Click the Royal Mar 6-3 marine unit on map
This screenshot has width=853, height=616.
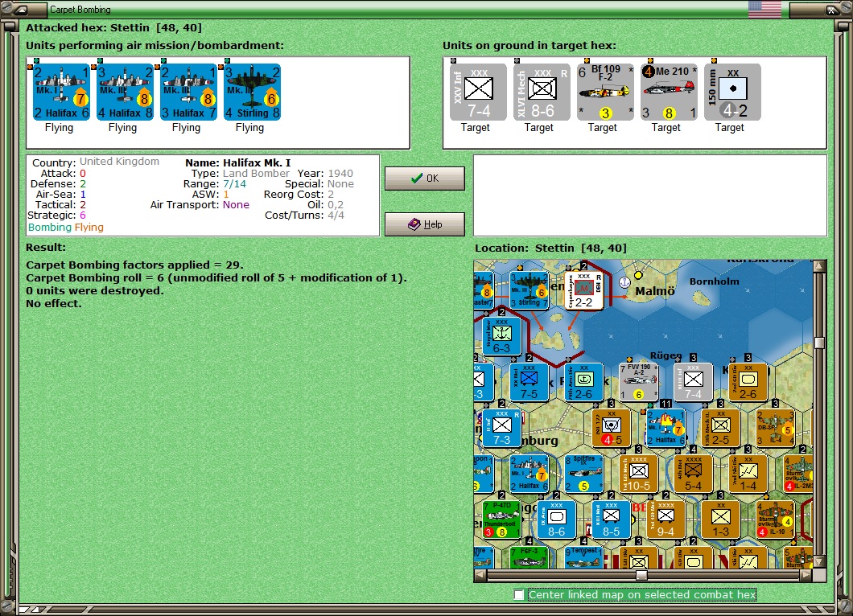501,336
